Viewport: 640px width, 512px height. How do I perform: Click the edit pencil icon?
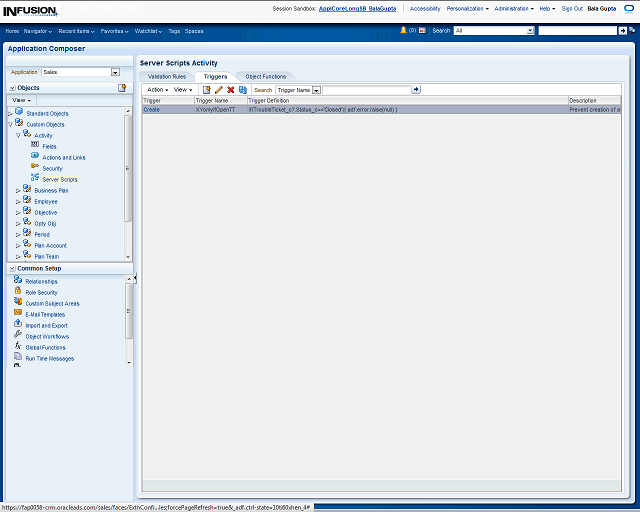pyautogui.click(x=219, y=90)
